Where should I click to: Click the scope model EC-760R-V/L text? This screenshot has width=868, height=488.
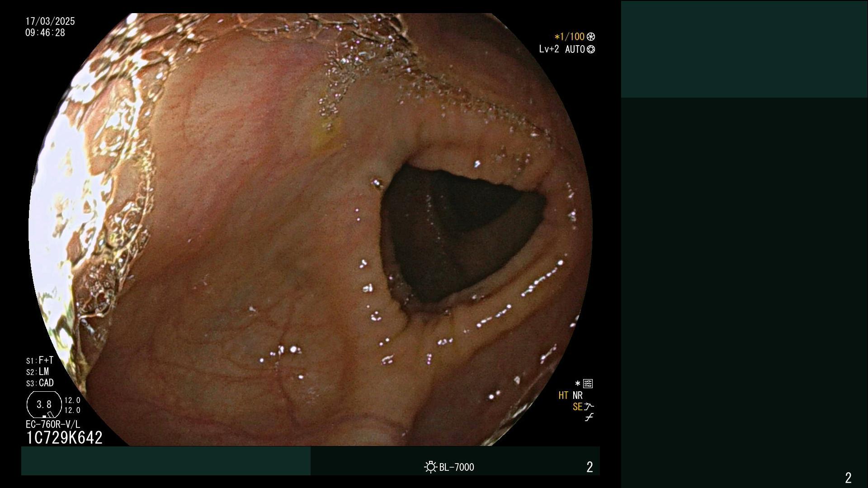(53, 424)
